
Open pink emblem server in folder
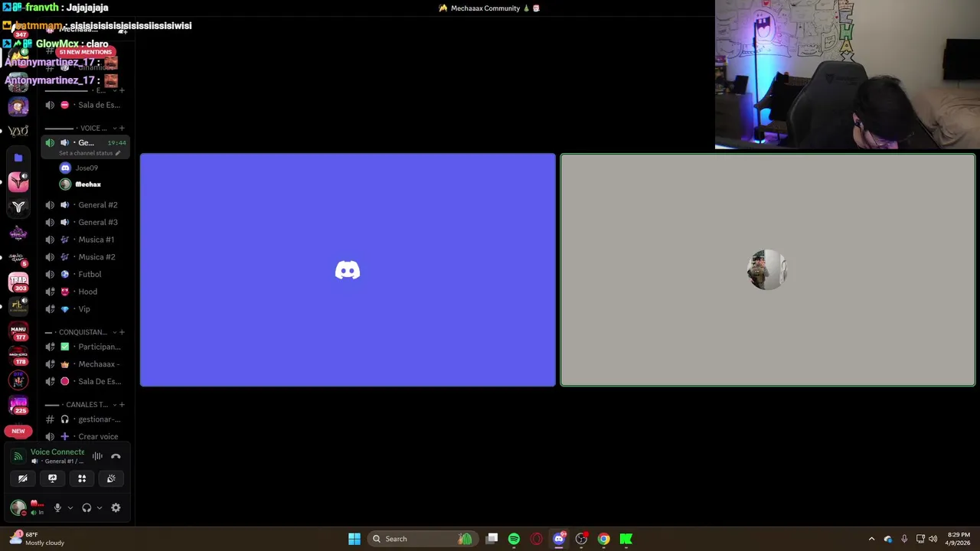pyautogui.click(x=18, y=181)
